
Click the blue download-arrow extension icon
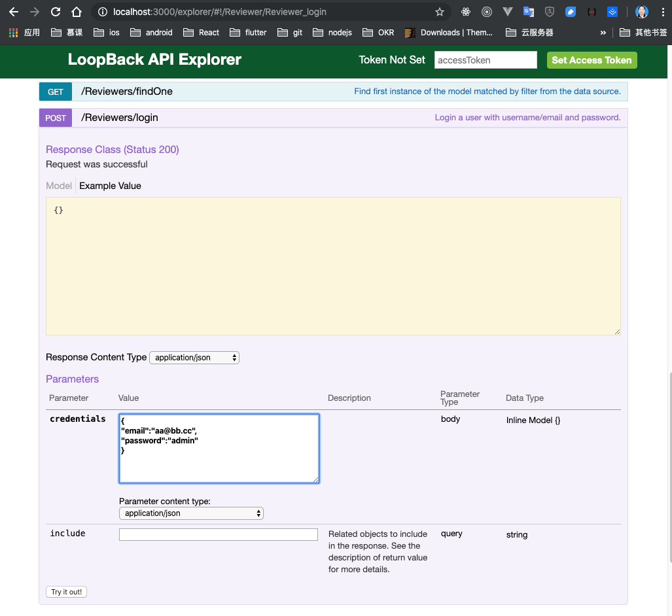click(612, 12)
